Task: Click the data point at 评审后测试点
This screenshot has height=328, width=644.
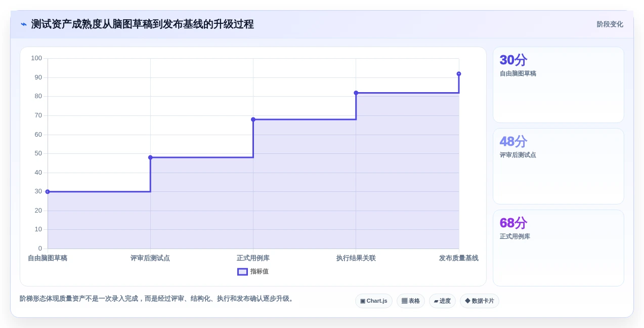Action: 150,157
